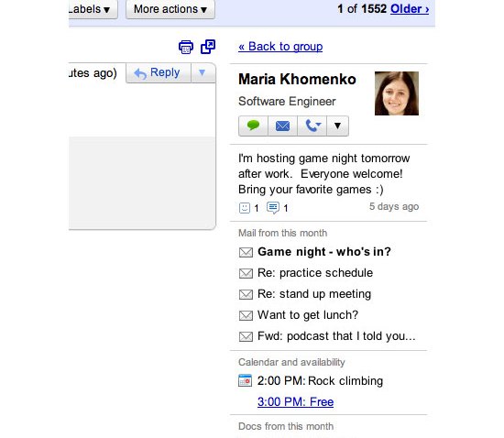Click envelope icon beside Want to get lunch

click(x=246, y=315)
